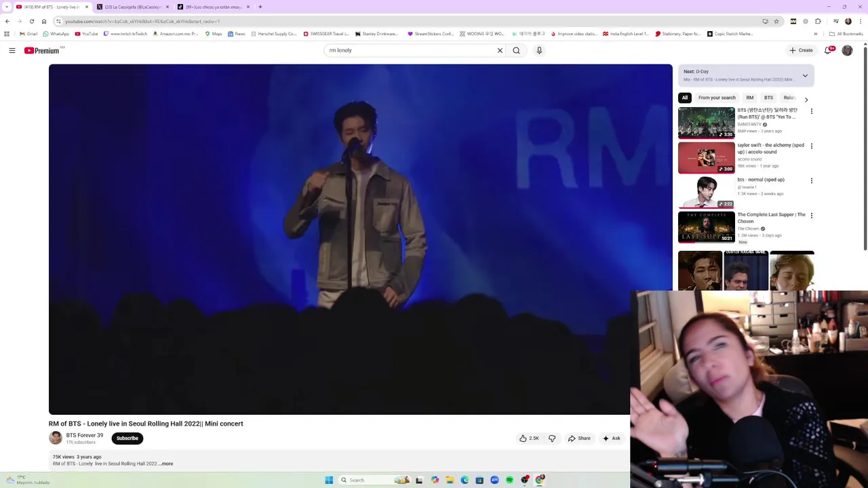The height and width of the screenshot is (488, 868).
Task: Open taylor swift alchemy thumbnail
Action: [x=706, y=157]
